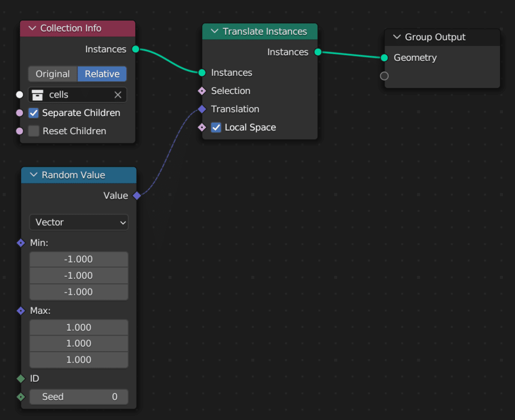Click the first Min value field
This screenshot has width=515, height=420.
coord(79,259)
